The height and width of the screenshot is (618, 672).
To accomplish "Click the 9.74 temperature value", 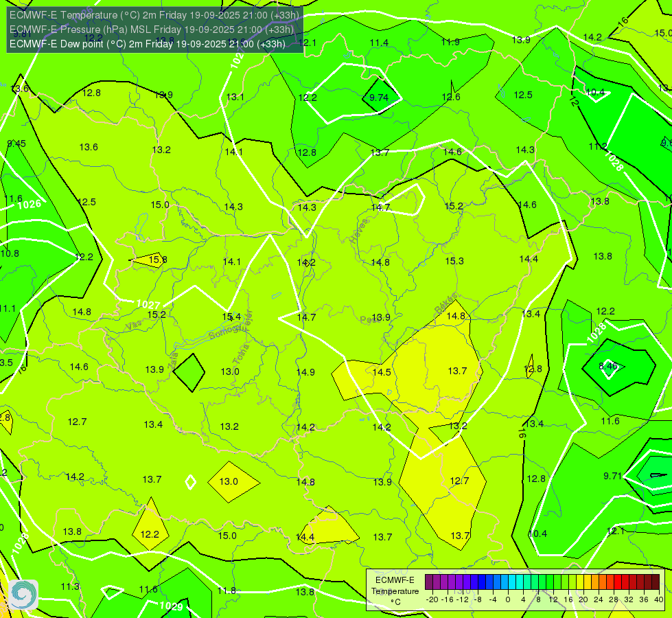I will tap(379, 98).
